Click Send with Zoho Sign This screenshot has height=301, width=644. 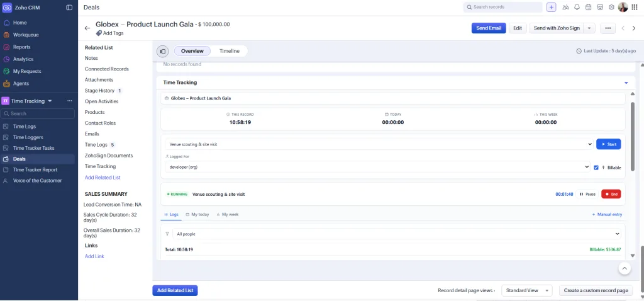[x=557, y=28]
